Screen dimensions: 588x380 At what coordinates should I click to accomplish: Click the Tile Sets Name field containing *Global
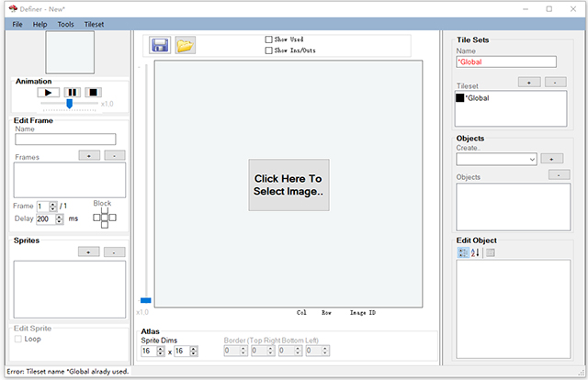pyautogui.click(x=506, y=61)
